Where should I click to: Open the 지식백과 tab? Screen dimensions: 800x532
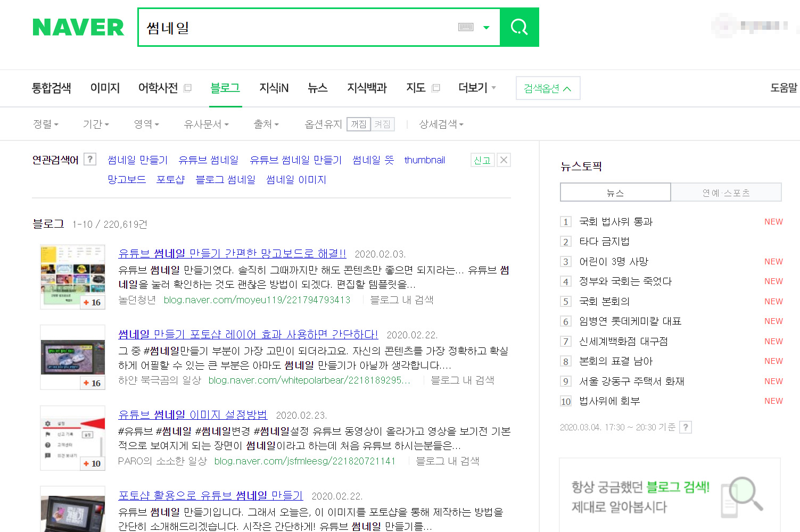tap(367, 88)
